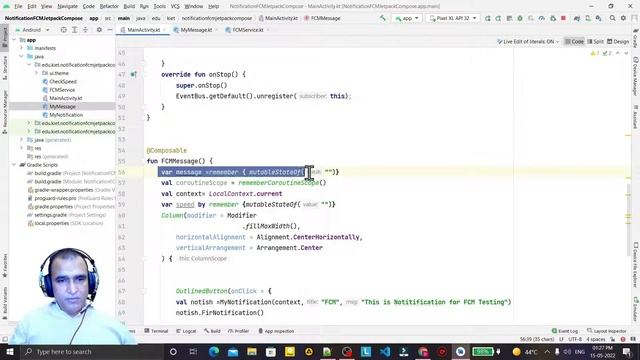Select CheckSpeed file in project tree

(63, 82)
